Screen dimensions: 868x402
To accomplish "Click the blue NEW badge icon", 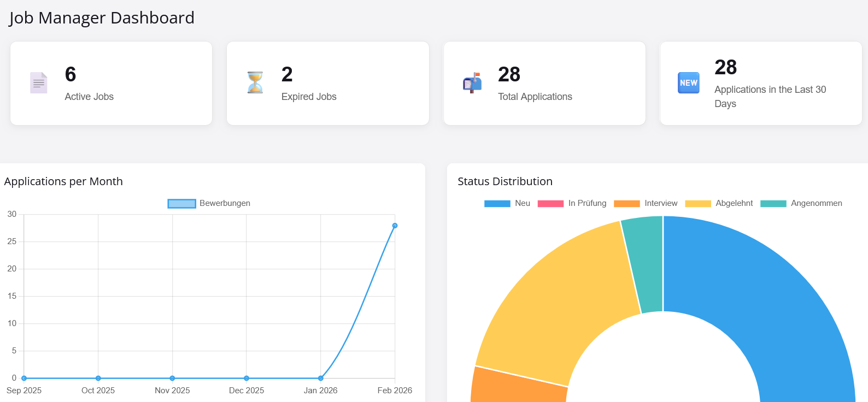I will point(688,83).
